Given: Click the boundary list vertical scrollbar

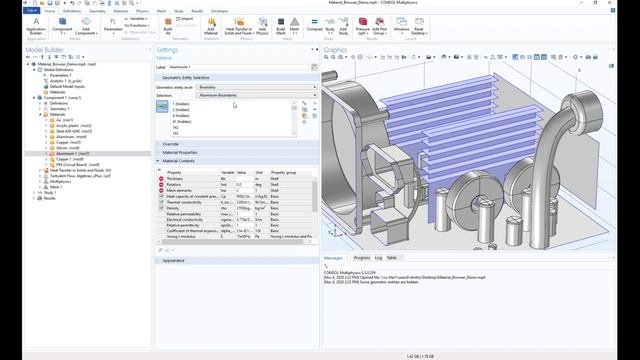Looking at the screenshot, I should 294,118.
